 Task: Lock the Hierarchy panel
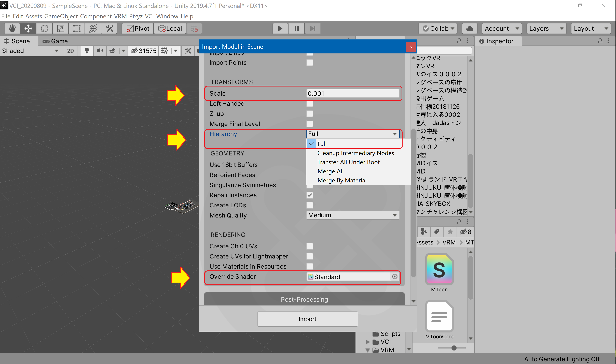tap(459, 41)
